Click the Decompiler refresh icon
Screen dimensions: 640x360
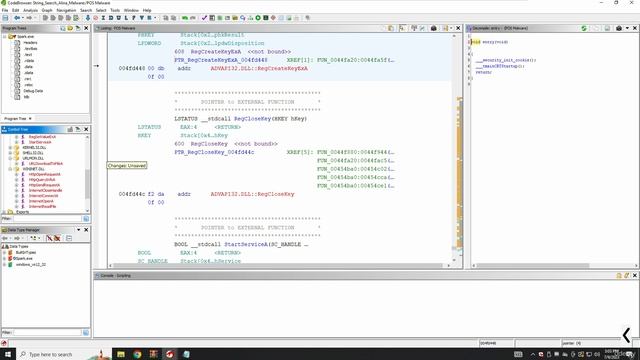click(x=584, y=28)
